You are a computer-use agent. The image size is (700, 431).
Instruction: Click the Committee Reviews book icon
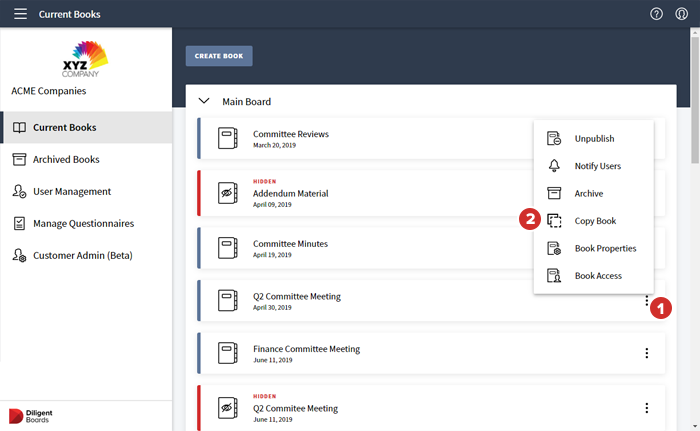pyautogui.click(x=228, y=139)
